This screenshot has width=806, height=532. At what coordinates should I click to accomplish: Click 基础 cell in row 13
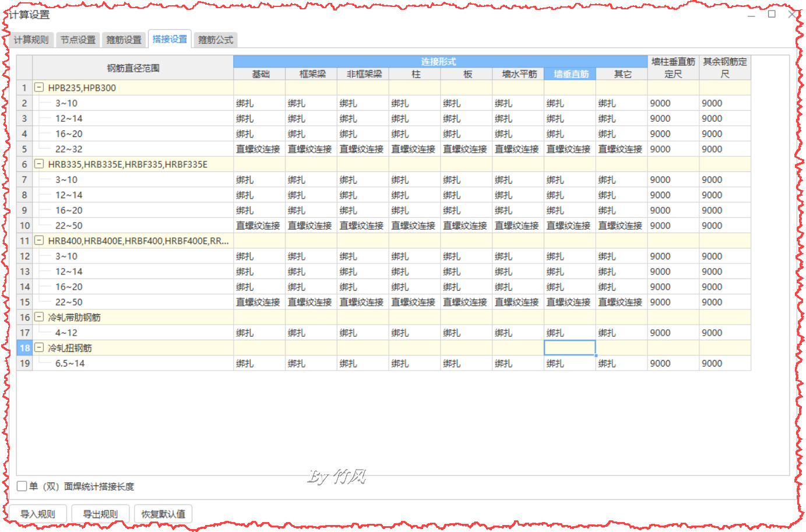tap(259, 272)
